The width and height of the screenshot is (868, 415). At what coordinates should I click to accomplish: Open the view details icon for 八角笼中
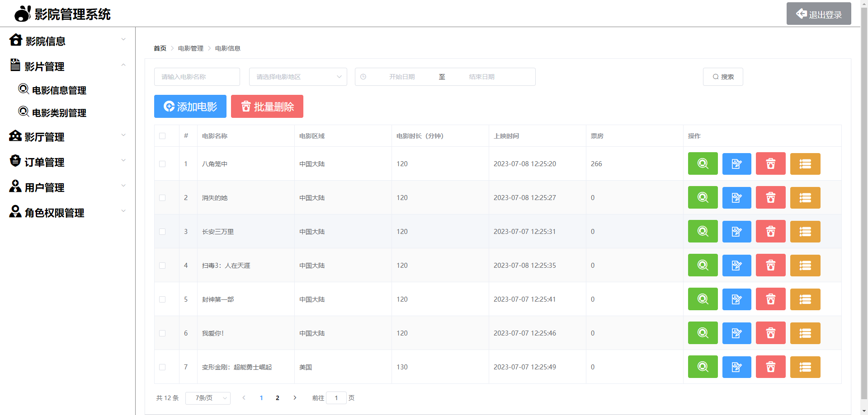coord(703,163)
